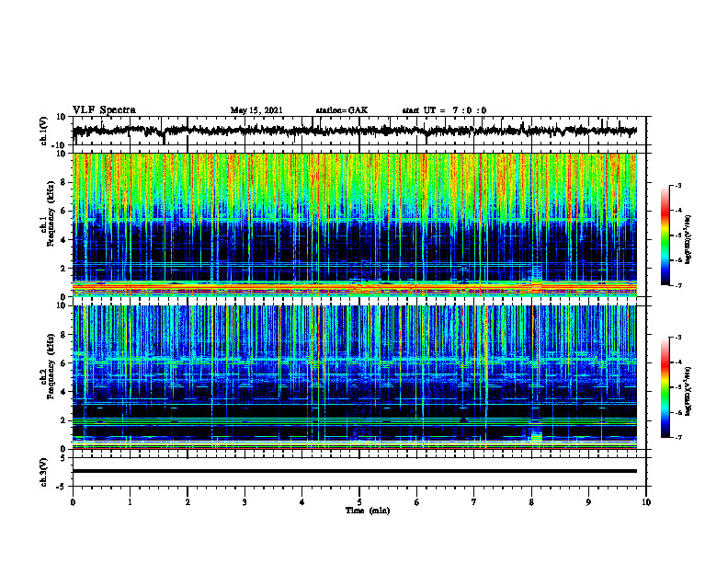Click the "-7" label on ch.1 color bar
728x563 pixels.
pos(677,285)
